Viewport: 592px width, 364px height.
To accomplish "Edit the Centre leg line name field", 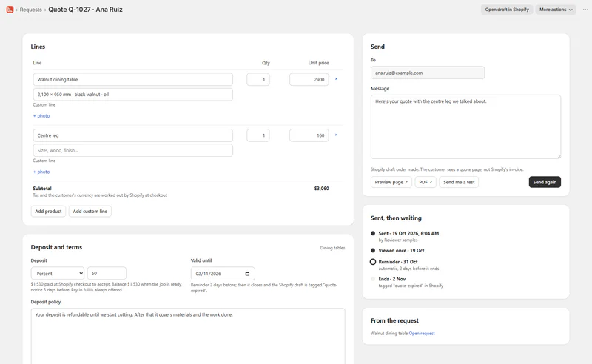I will (x=133, y=135).
